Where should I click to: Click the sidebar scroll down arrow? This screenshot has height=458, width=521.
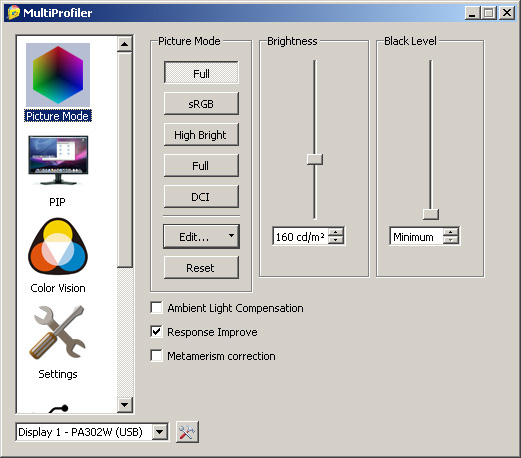click(125, 405)
